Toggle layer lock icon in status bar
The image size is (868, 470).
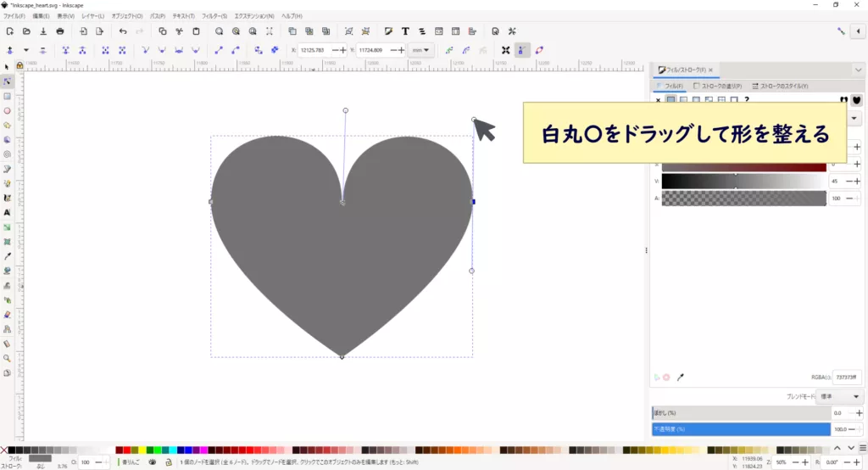click(x=169, y=462)
